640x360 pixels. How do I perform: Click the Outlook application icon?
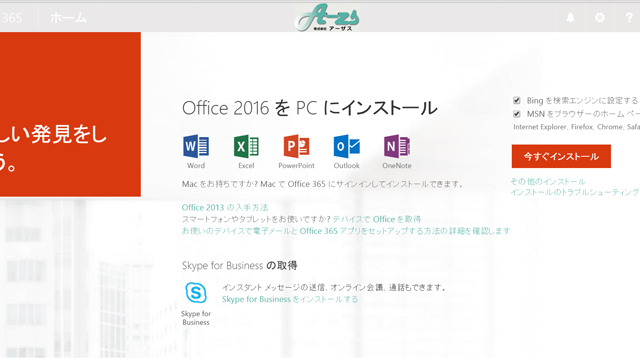(x=347, y=146)
